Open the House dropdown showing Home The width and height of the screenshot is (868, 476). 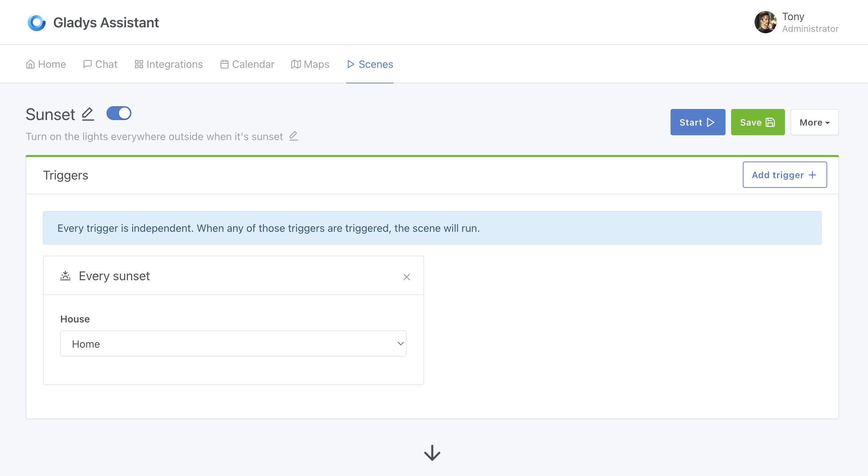233,344
